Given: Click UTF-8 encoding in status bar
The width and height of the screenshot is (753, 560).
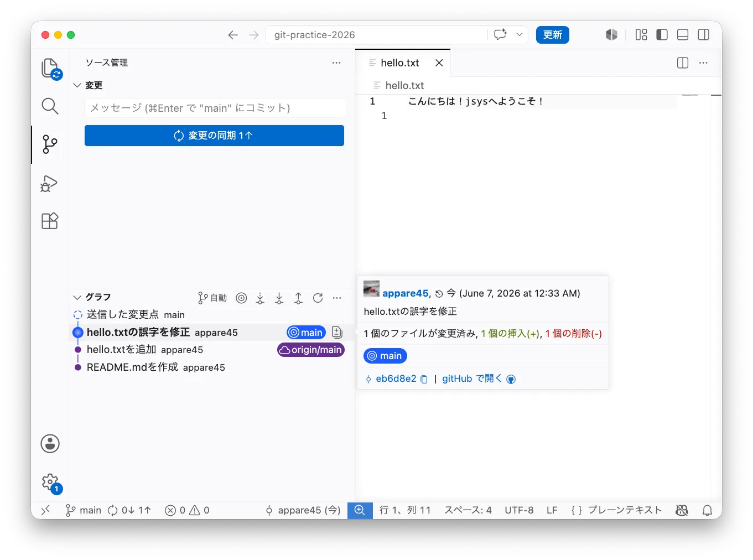Looking at the screenshot, I should [519, 510].
